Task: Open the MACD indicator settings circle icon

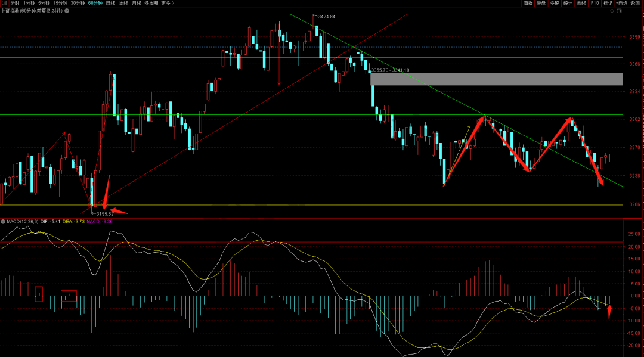Action: 2,222
